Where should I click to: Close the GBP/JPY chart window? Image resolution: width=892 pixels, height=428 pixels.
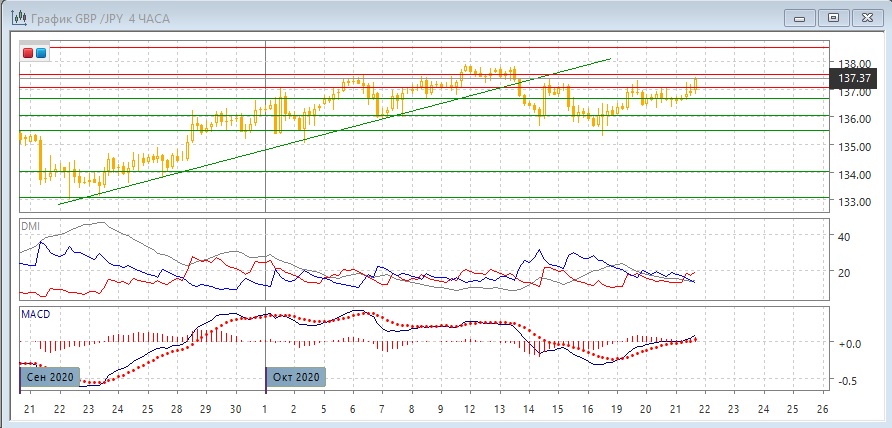(x=867, y=17)
